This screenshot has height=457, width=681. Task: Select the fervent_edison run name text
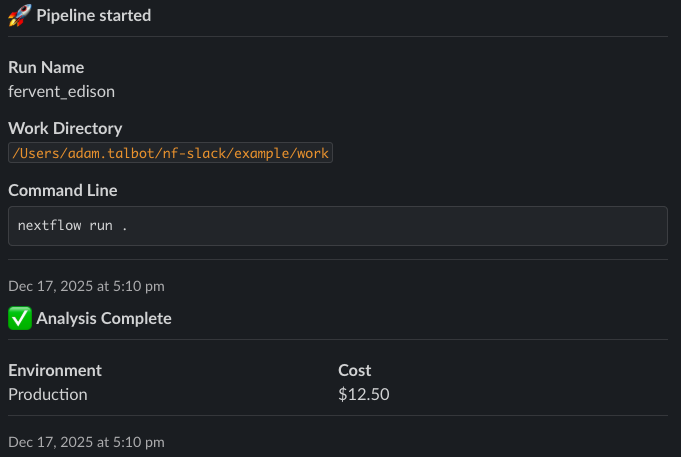(x=61, y=91)
